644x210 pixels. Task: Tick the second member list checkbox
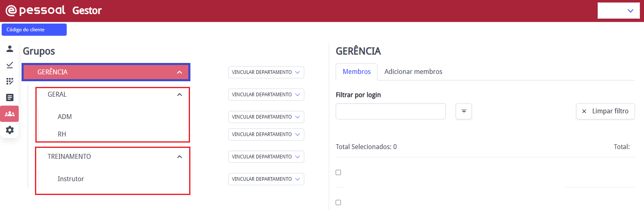338,202
